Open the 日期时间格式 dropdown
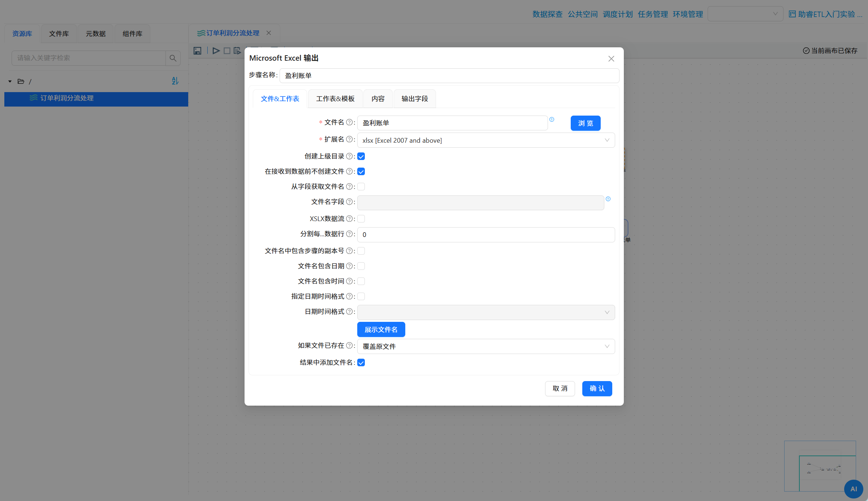 (486, 312)
